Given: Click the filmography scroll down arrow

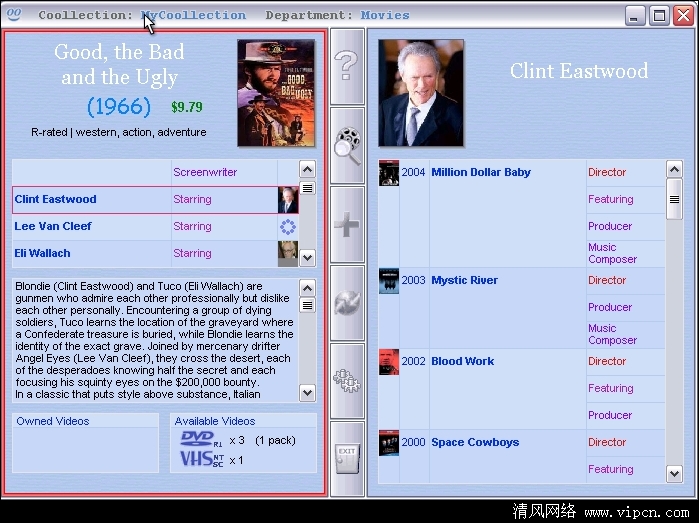Looking at the screenshot, I should pyautogui.click(x=674, y=474).
